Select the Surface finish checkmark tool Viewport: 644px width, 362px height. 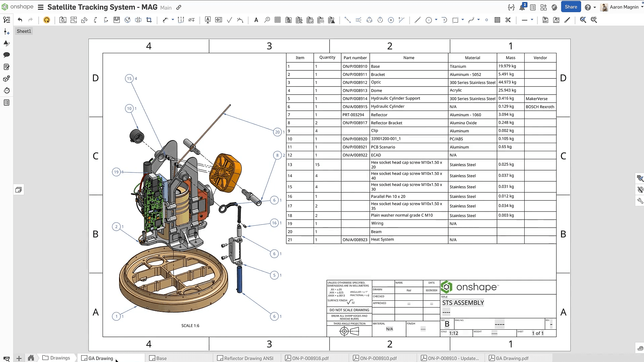[229, 20]
